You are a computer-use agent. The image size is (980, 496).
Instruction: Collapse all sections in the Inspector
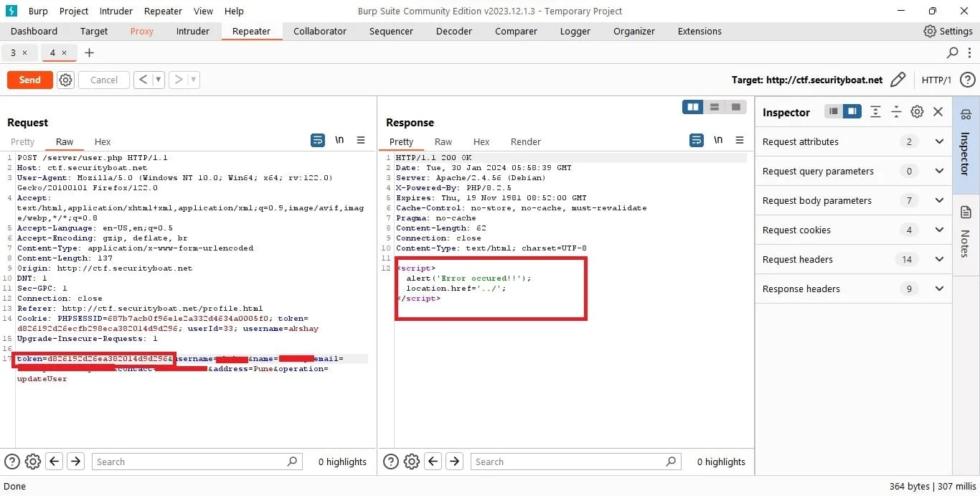click(896, 111)
